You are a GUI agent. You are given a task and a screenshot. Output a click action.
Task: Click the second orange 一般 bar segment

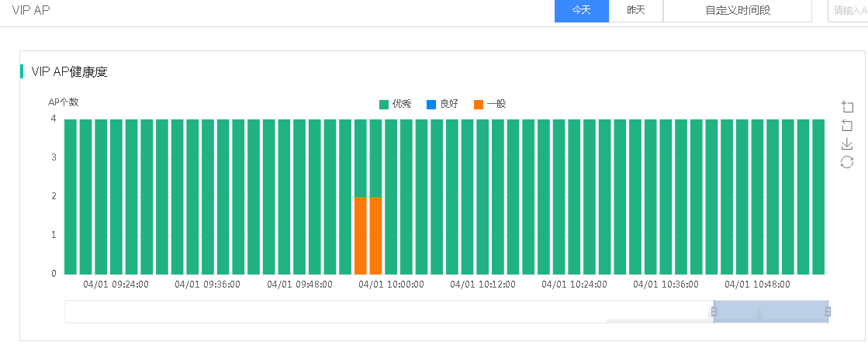click(376, 235)
